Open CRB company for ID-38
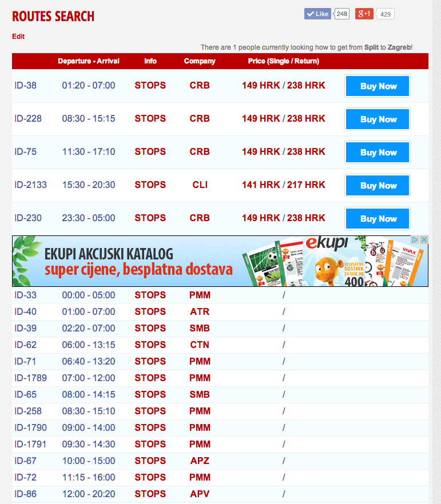This screenshot has height=504, width=441. point(200,86)
